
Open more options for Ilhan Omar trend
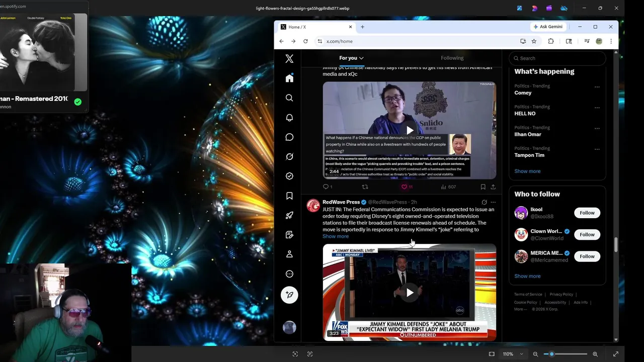point(597,129)
